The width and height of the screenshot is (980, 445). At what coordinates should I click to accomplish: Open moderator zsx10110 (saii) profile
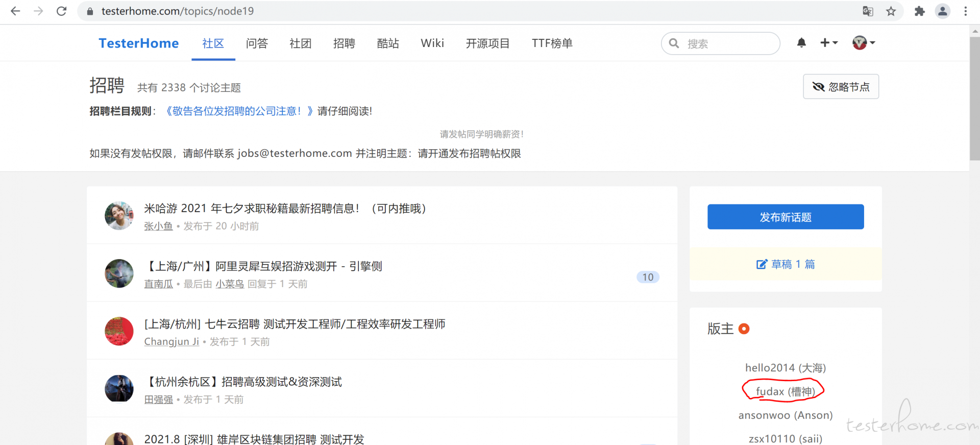click(x=786, y=438)
